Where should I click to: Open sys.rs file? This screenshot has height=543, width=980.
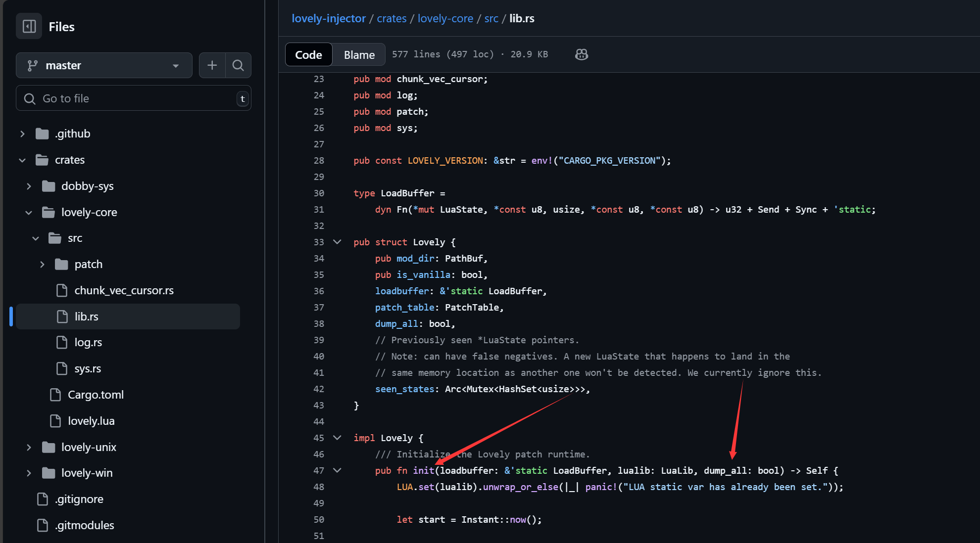(88, 369)
